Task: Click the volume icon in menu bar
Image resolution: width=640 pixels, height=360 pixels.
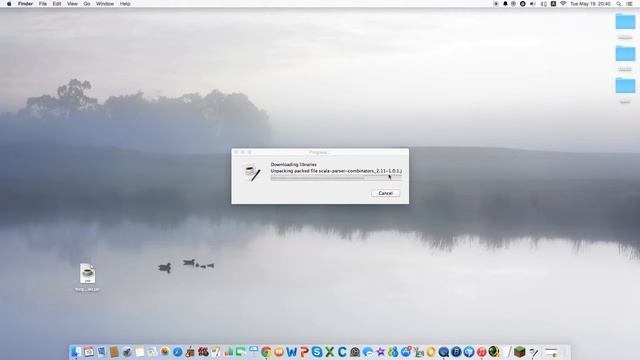Action: pyautogui.click(x=533, y=4)
